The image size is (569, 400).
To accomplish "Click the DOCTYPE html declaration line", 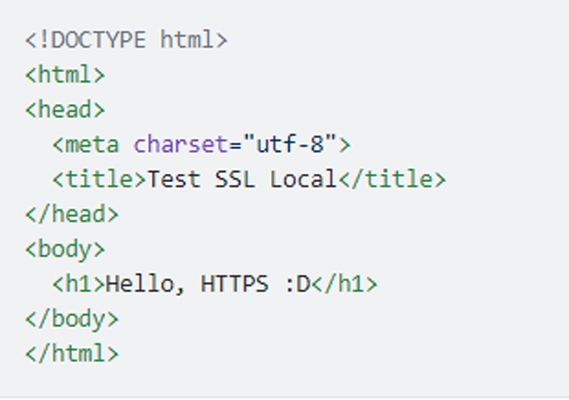I will [126, 40].
